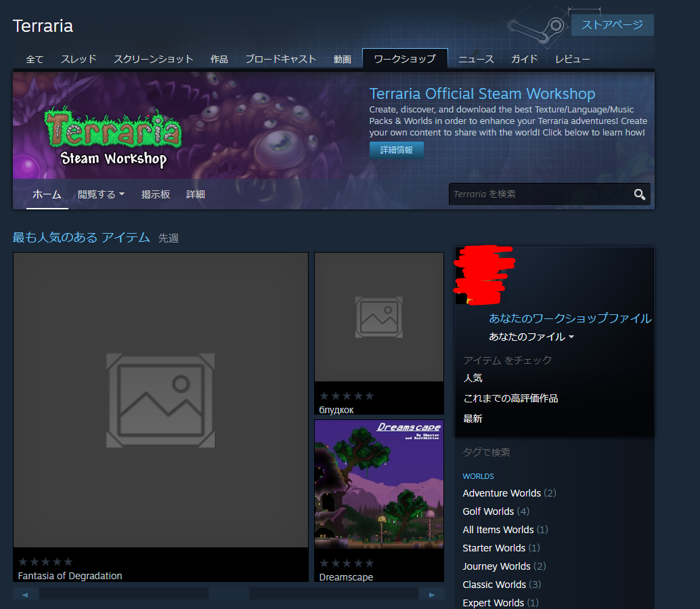Open the レビュー tab
Viewport: 700px width, 609px height.
pyautogui.click(x=572, y=60)
